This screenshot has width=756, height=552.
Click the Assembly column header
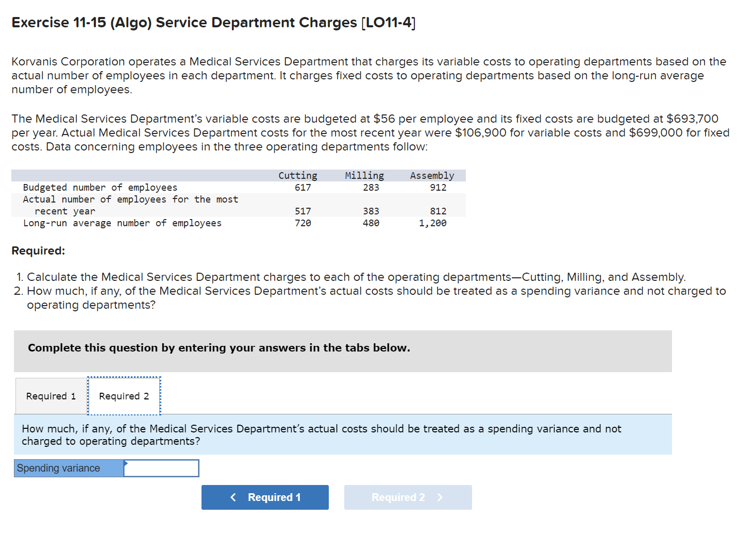point(432,176)
